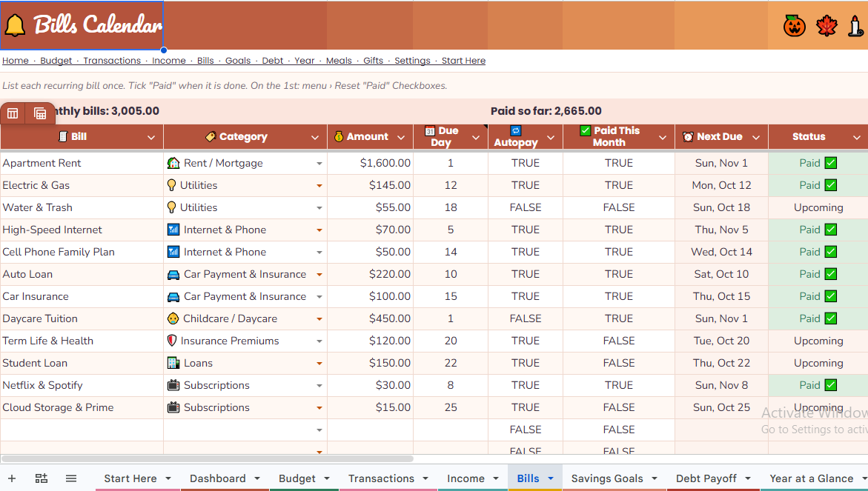Click the horizontal scrollbar above the sheet tabs

(207, 458)
